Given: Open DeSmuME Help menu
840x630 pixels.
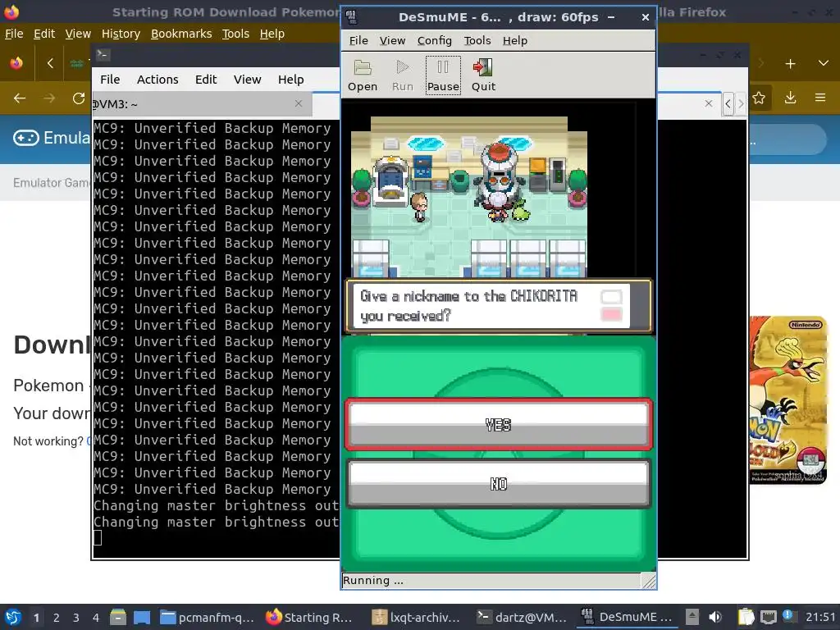Looking at the screenshot, I should coord(515,41).
